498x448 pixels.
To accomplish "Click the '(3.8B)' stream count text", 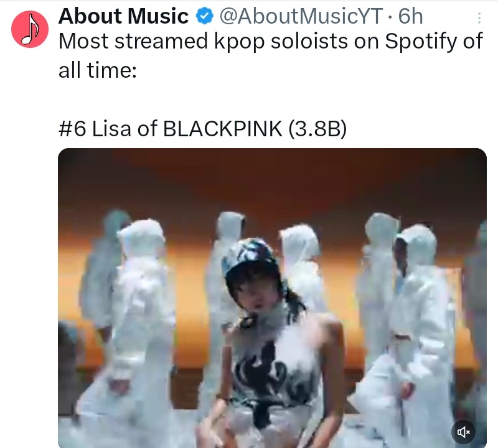I will [317, 129].
